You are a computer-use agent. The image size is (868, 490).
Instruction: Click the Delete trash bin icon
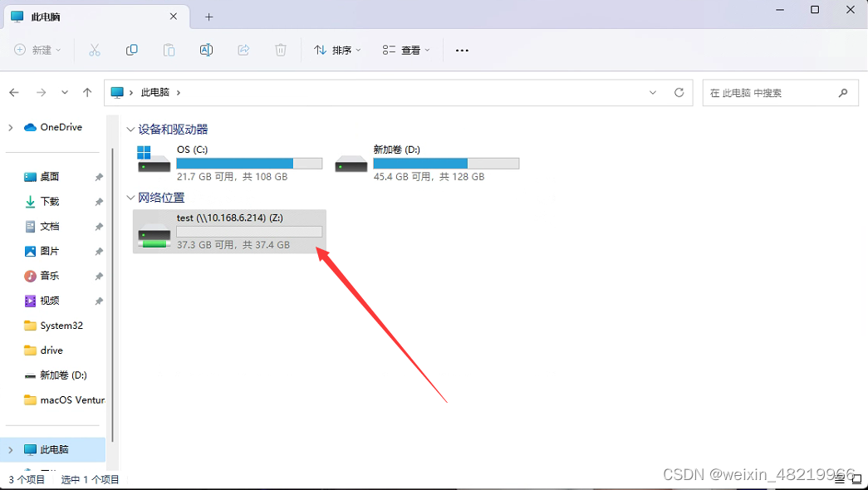point(281,51)
